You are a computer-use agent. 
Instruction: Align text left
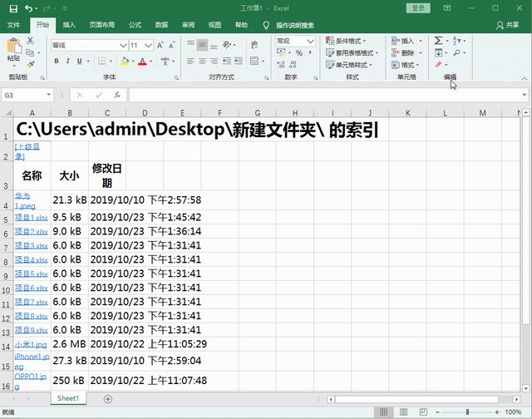[x=190, y=61]
